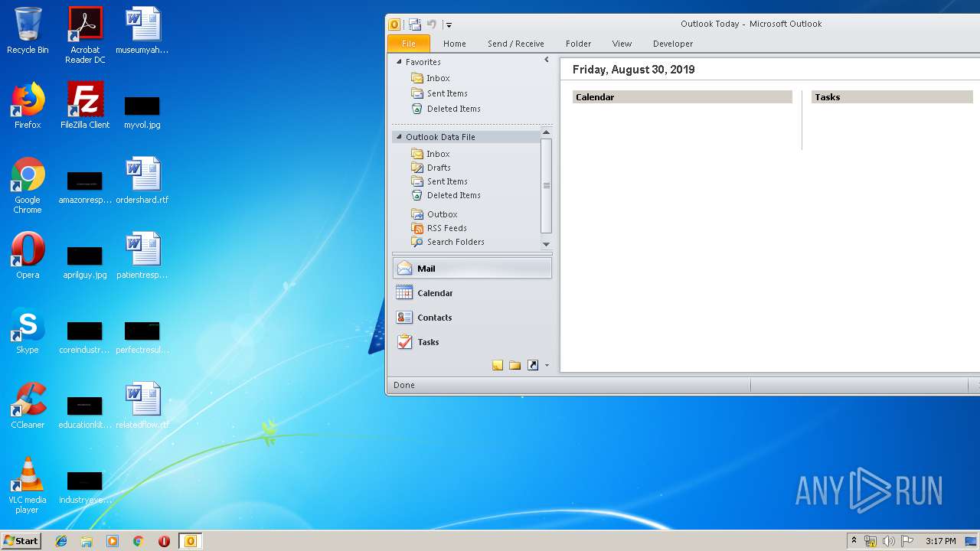Select the relatedflow.rtf desktop file
980x551 pixels.
(142, 405)
